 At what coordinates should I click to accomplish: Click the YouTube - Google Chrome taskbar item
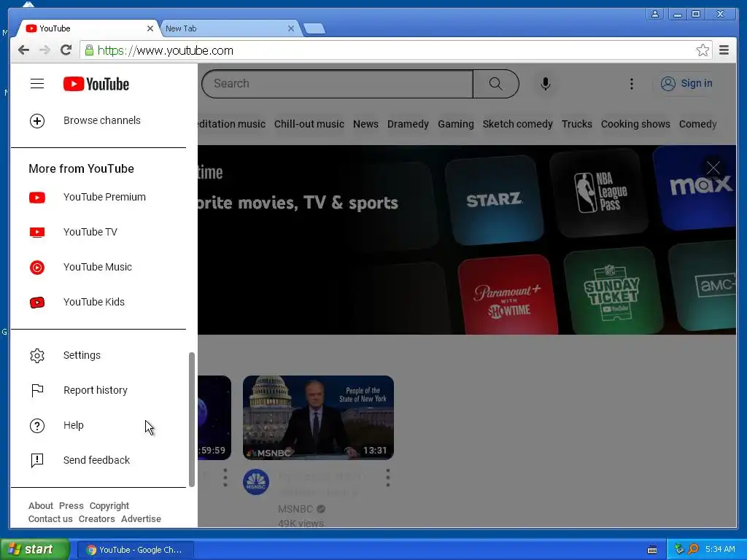(135, 550)
